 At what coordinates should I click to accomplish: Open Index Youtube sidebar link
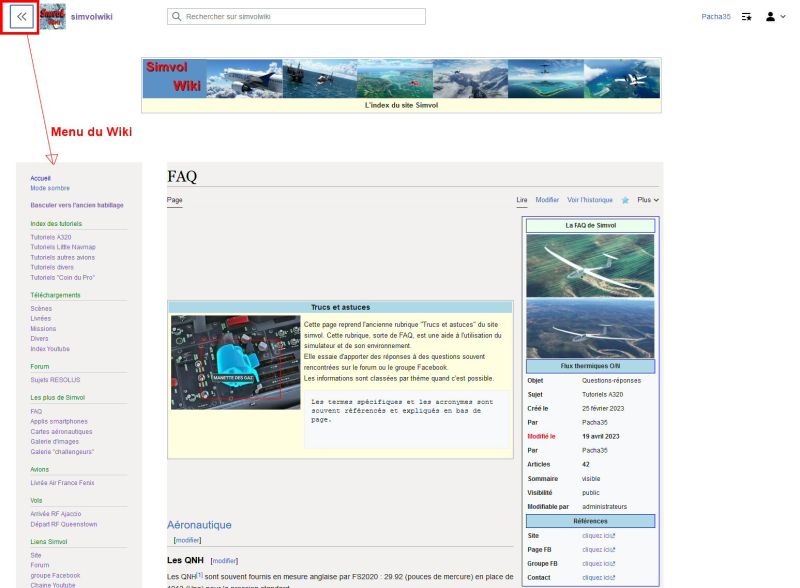[x=50, y=349]
